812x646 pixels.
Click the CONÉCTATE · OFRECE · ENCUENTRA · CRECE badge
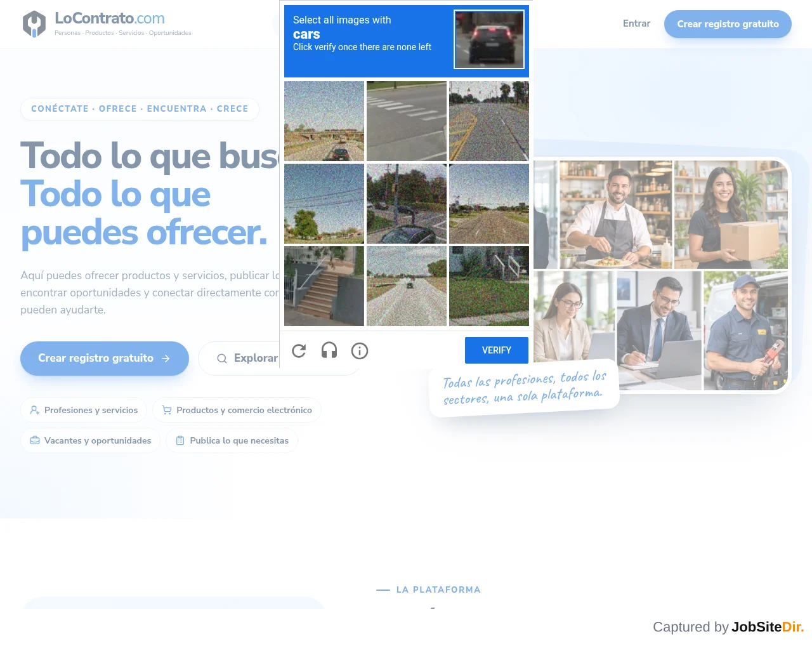[140, 109]
